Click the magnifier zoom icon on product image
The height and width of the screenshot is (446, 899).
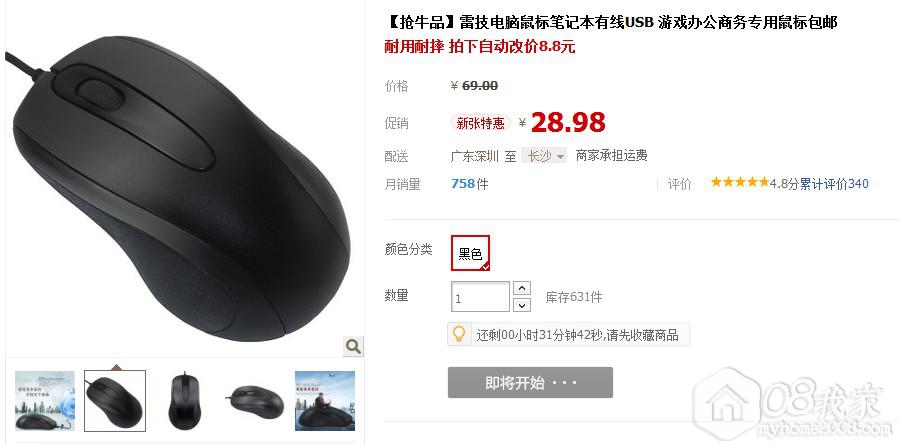point(353,346)
